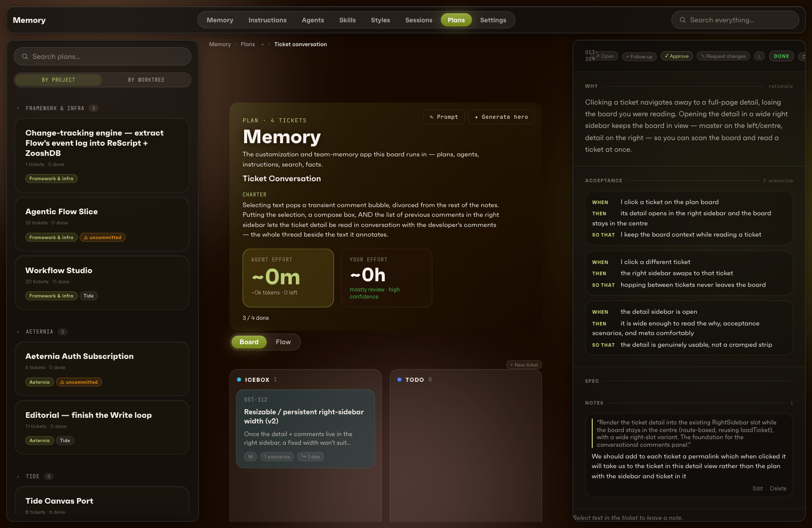Image resolution: width=812 pixels, height=528 pixels.
Task: Click the M size badge on OST-312 card
Action: 251,457
